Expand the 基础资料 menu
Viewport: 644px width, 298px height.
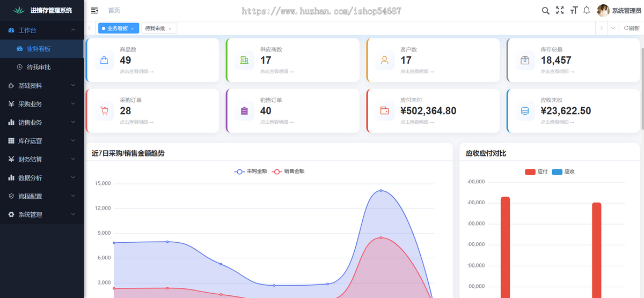42,85
